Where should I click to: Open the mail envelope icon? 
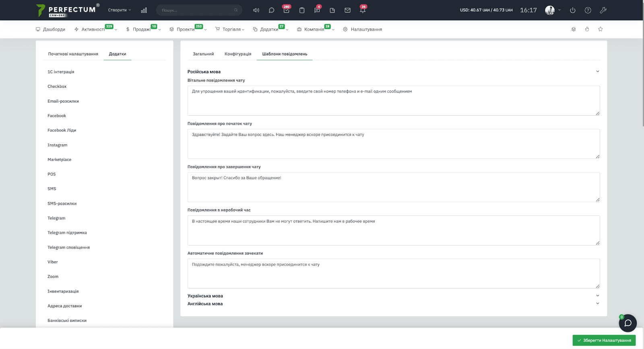(347, 10)
